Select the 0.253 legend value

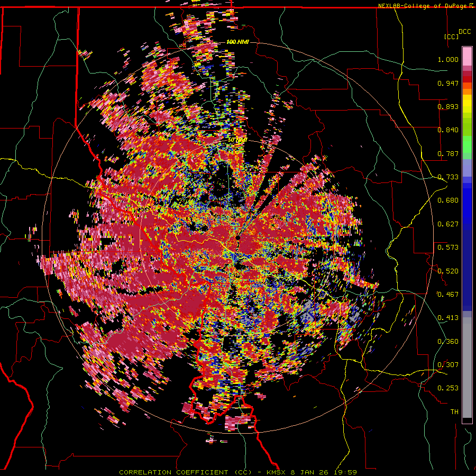[448, 388]
